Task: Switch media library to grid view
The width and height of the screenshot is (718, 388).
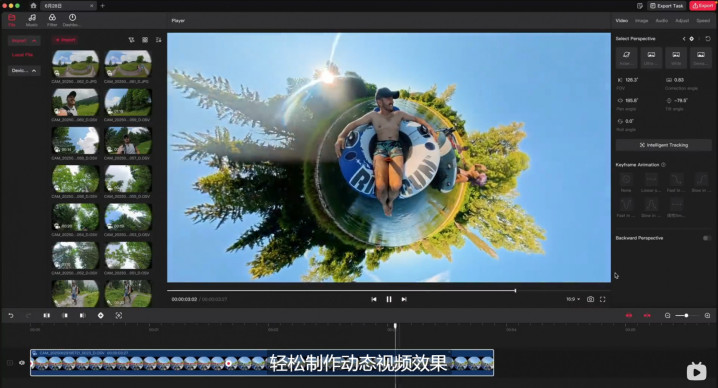Action: coord(145,40)
